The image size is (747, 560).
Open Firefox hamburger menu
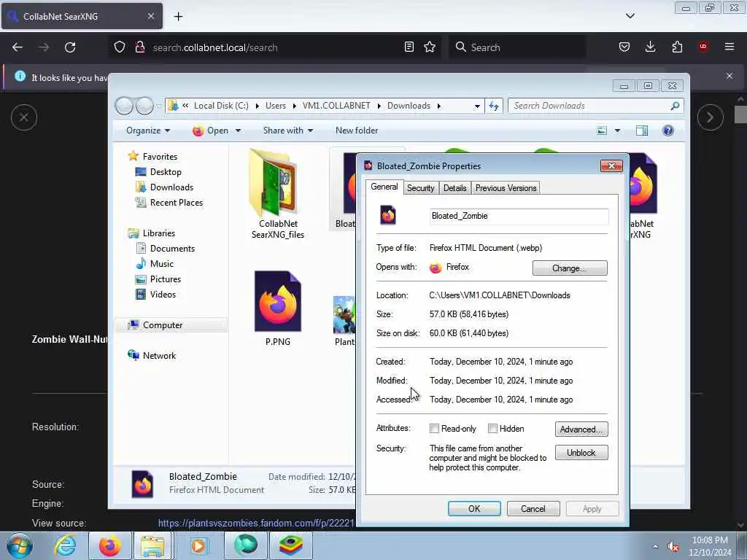(x=729, y=47)
